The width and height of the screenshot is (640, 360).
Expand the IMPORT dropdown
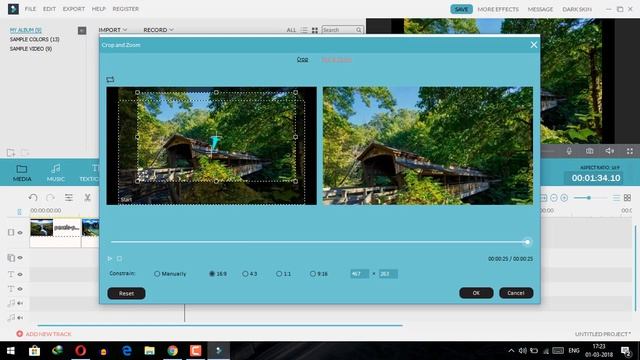[x=113, y=30]
